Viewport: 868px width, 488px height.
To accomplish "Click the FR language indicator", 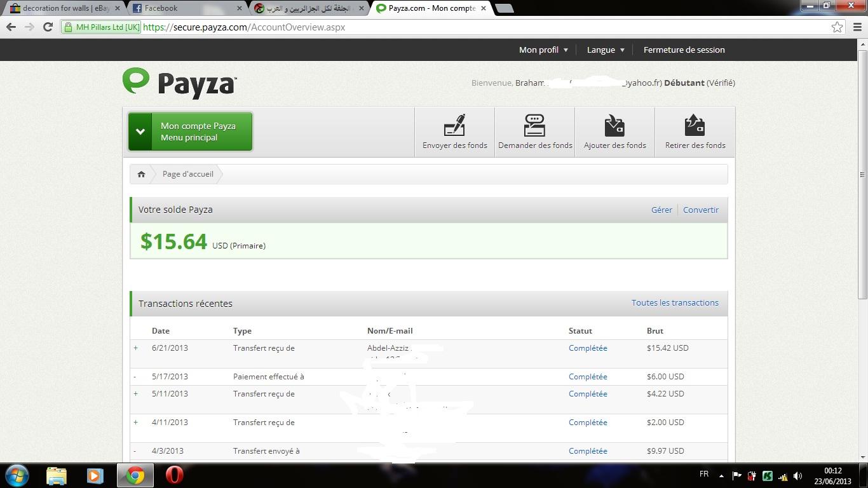I will tap(704, 475).
